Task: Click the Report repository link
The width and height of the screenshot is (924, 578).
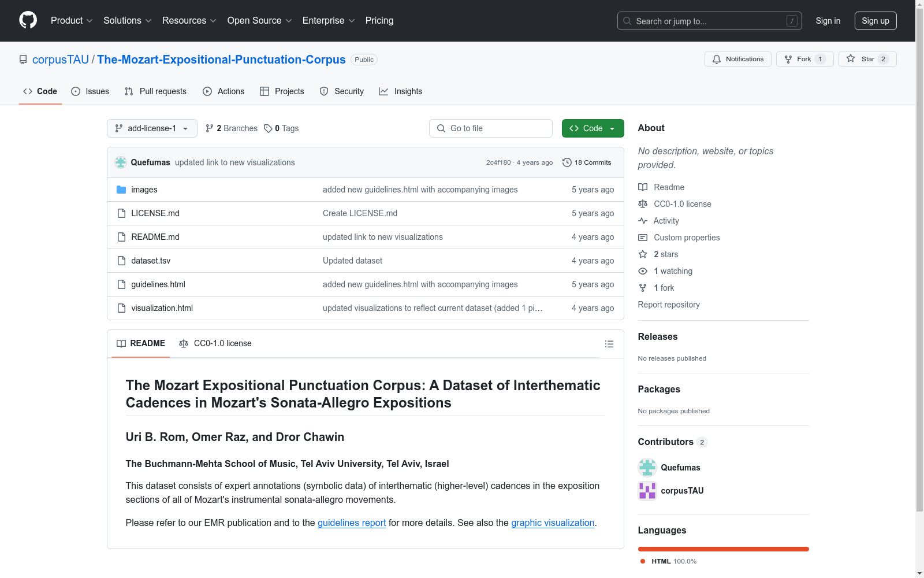Action: [669, 305]
